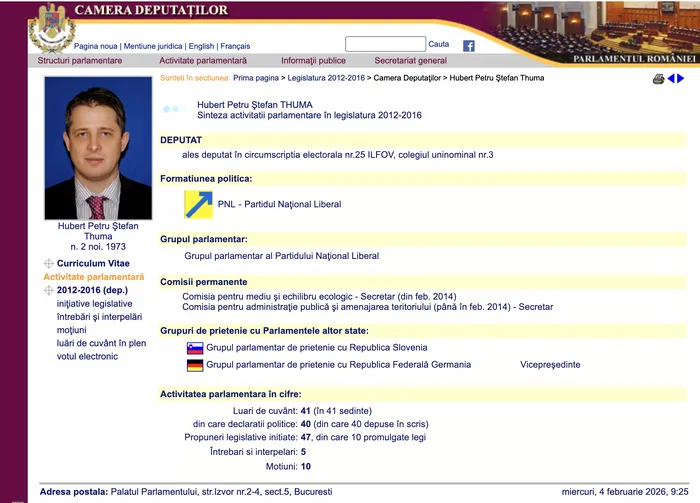Image resolution: width=700 pixels, height=503 pixels.
Task: Open Legislatura 2012-2016 breadcrumb link
Action: pos(326,77)
